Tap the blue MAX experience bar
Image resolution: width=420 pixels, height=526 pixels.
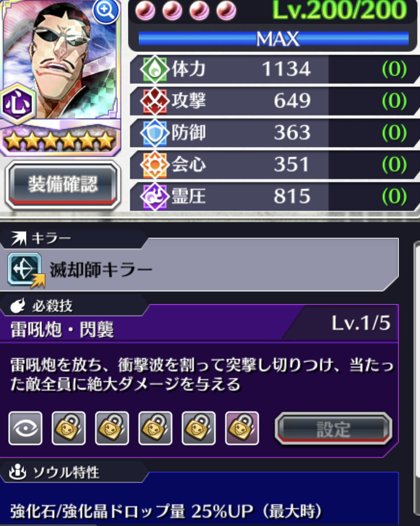click(x=273, y=39)
